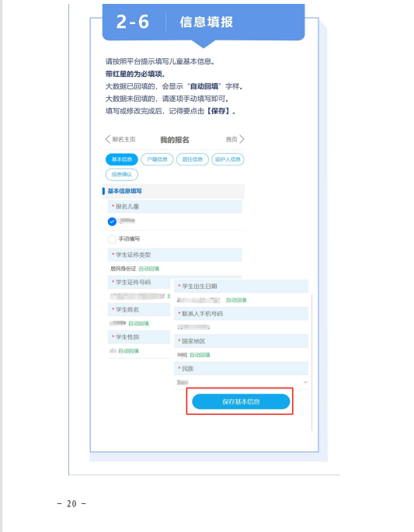414x532 pixels.
Task: Click the 国家地区 value field
Action: click(242, 355)
